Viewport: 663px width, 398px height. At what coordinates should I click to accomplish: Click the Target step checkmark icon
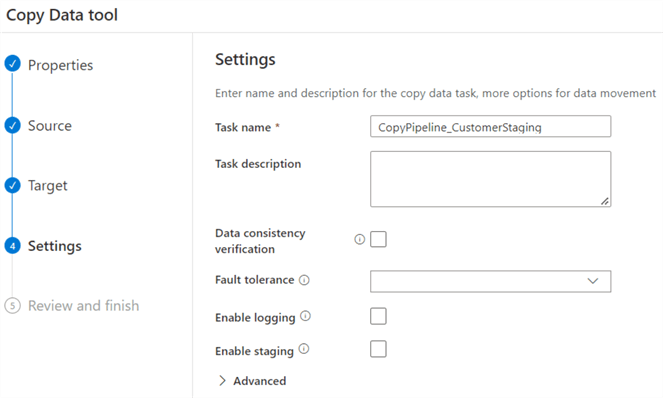[x=12, y=185]
